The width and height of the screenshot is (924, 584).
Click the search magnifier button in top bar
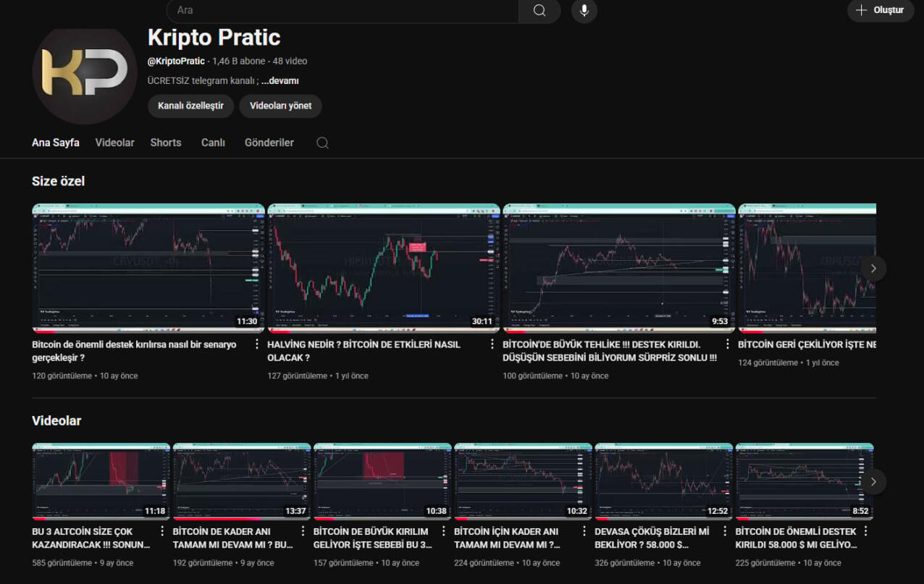(539, 10)
